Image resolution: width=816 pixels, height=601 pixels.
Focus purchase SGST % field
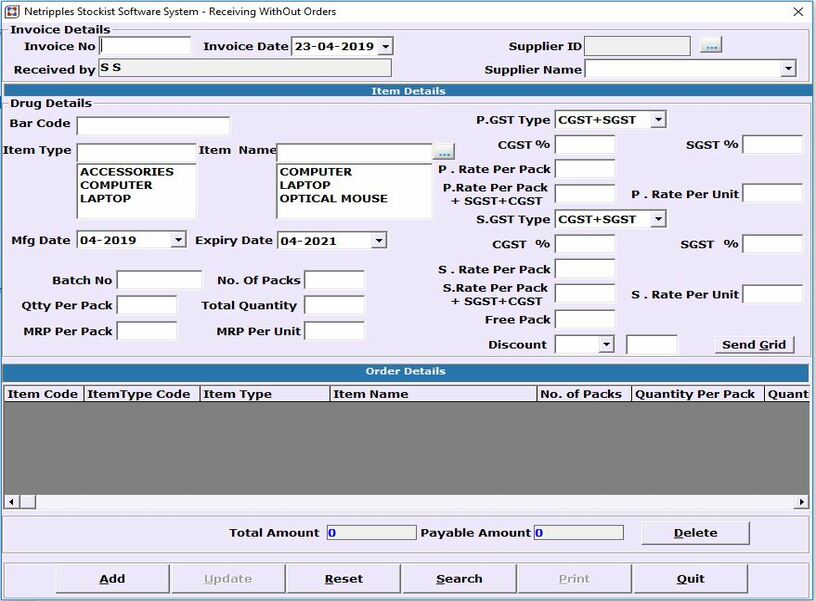pos(772,145)
